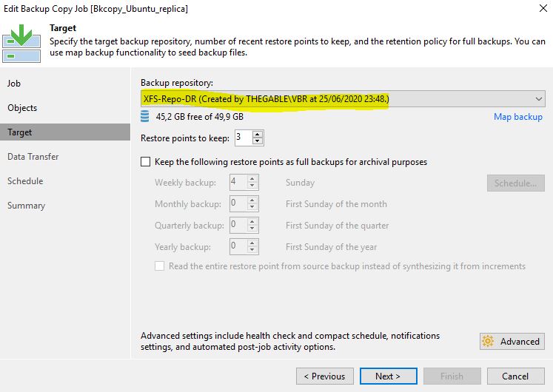Click the repository storage disk icon
This screenshot has height=392, width=553.
click(145, 117)
